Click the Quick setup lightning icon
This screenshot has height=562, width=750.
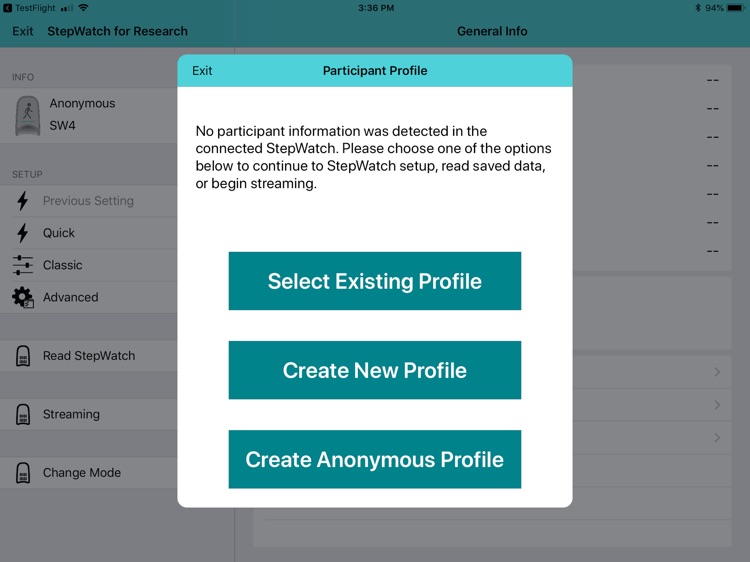(22, 233)
